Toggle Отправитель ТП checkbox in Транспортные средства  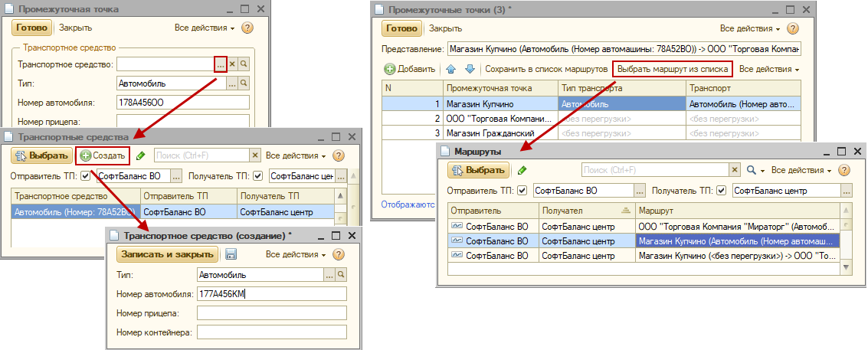pos(86,176)
